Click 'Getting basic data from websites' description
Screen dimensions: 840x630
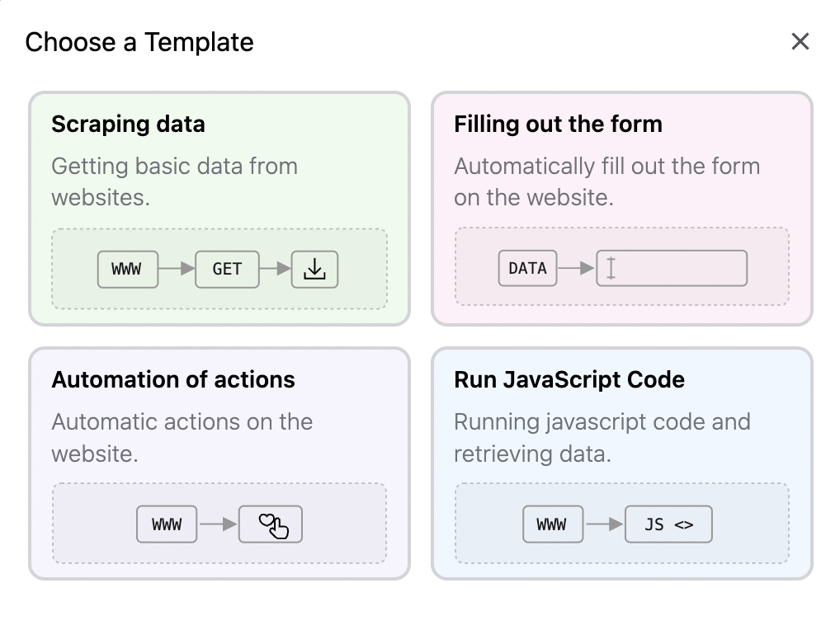click(174, 181)
